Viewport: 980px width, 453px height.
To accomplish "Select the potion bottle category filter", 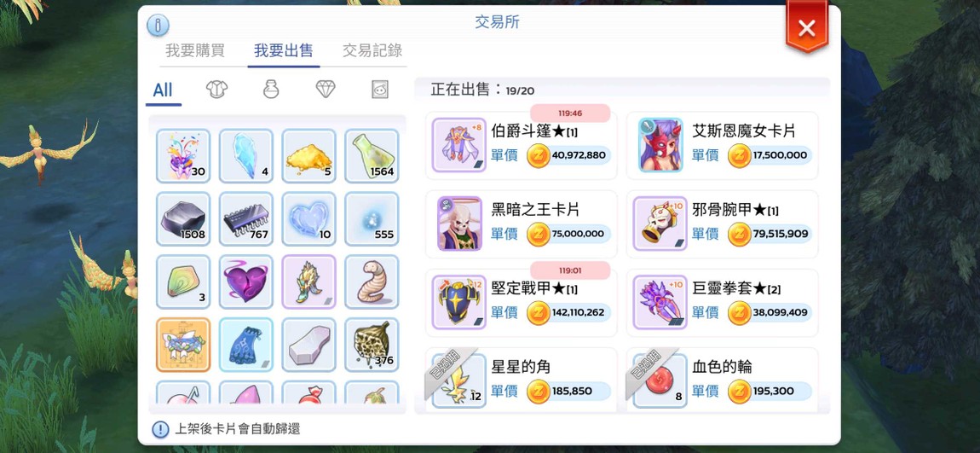I will pos(271,90).
